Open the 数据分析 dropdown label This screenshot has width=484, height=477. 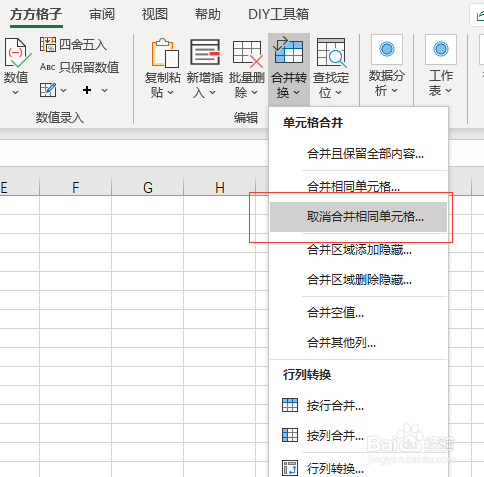point(387,83)
